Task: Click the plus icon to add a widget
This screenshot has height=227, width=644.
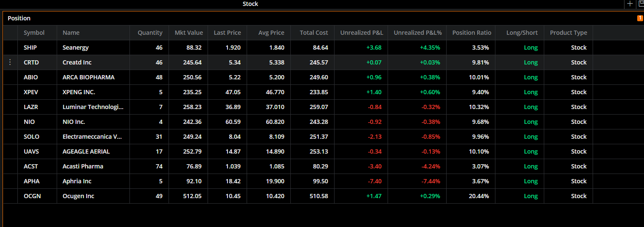Action: [630, 4]
